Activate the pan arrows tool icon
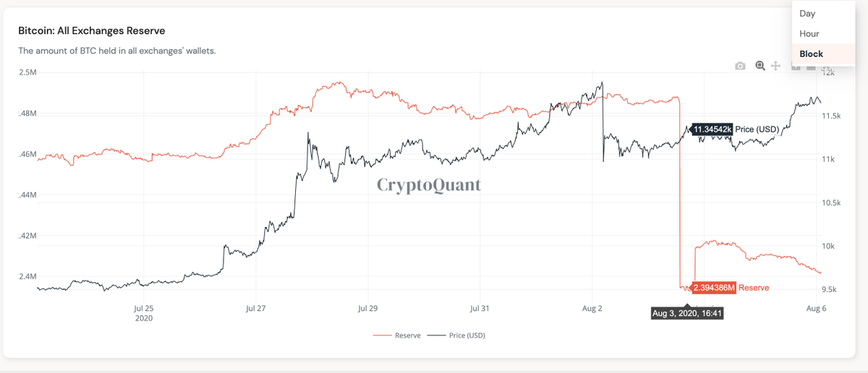Viewport: 868px width, 373px height. pyautogui.click(x=775, y=66)
